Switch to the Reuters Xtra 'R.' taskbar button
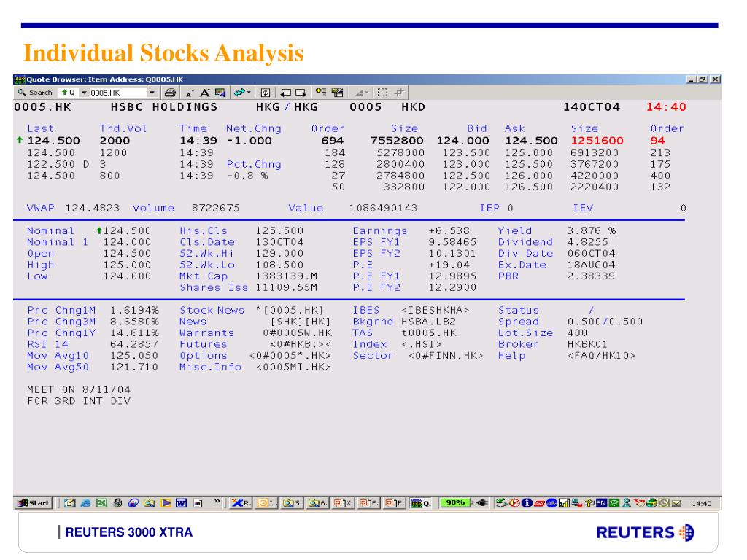The height and width of the screenshot is (560, 747). pyautogui.click(x=241, y=503)
